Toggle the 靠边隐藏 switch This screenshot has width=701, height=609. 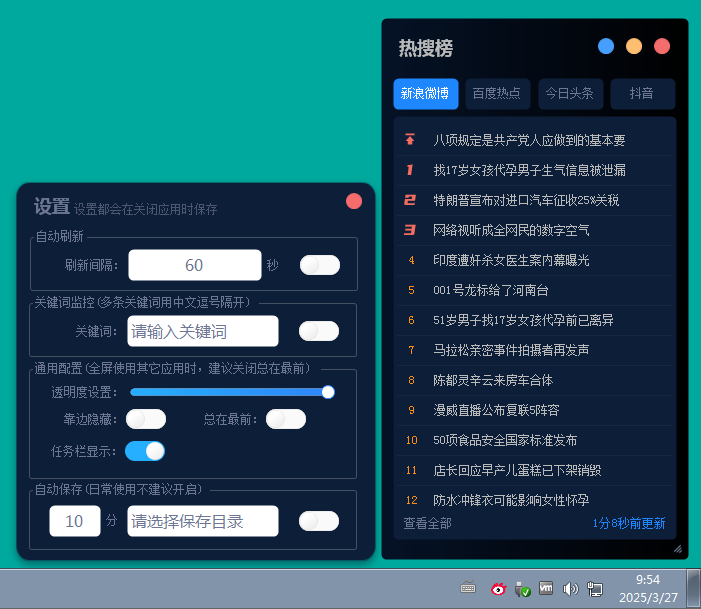[x=145, y=419]
